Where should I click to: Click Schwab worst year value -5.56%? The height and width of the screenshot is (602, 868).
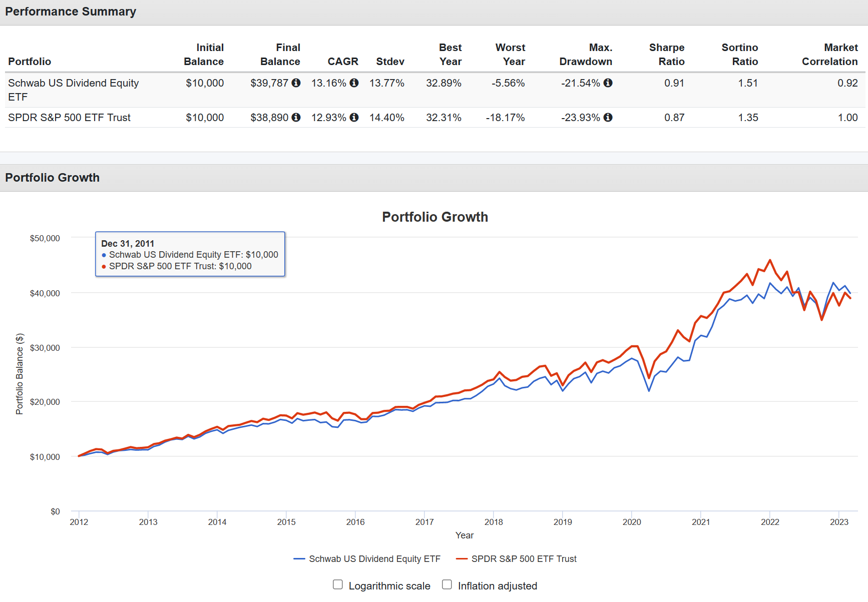(x=508, y=83)
